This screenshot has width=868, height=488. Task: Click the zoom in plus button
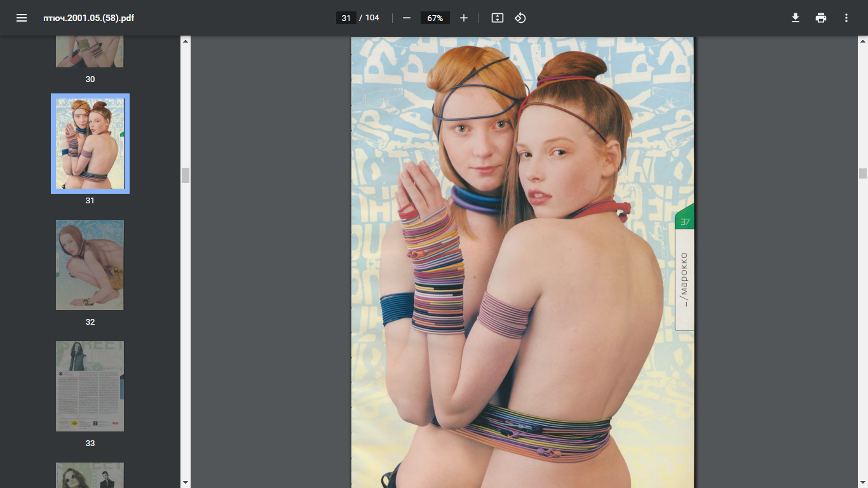pyautogui.click(x=464, y=18)
